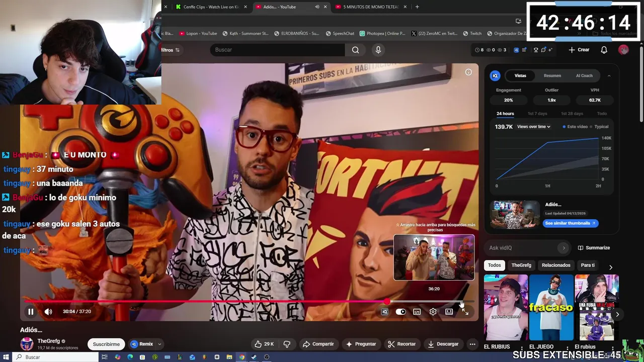Screen dimensions: 644x362
Task: Select the Todos filter chip
Action: (494, 265)
